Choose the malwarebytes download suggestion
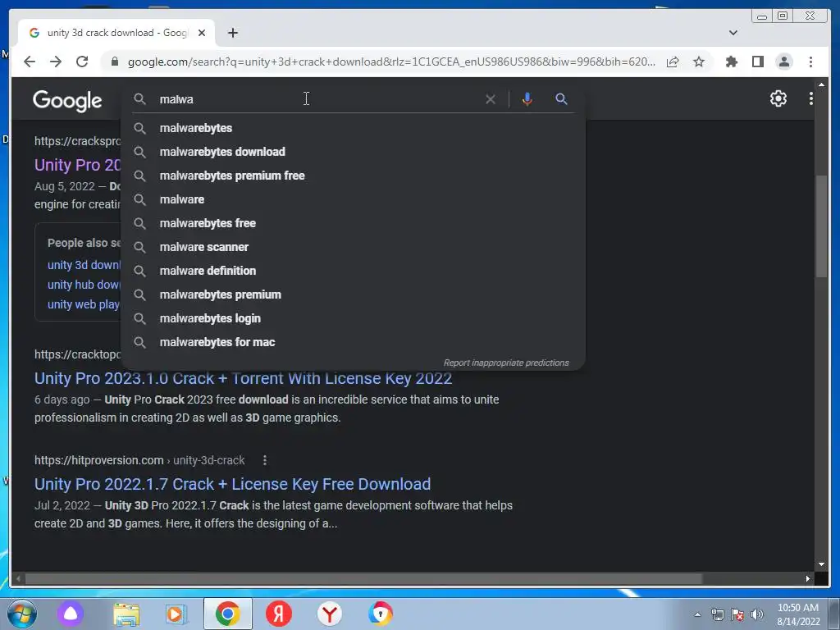Image resolution: width=840 pixels, height=630 pixels. 354,152
